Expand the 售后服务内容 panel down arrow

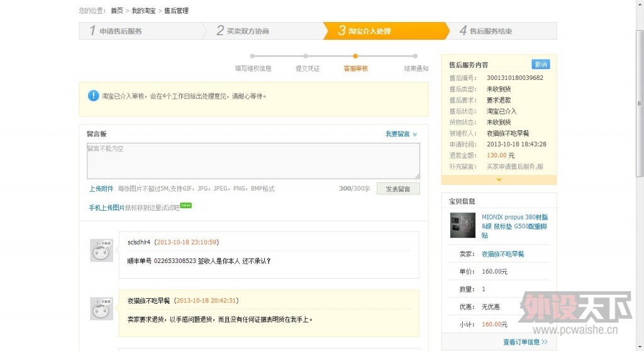499,180
